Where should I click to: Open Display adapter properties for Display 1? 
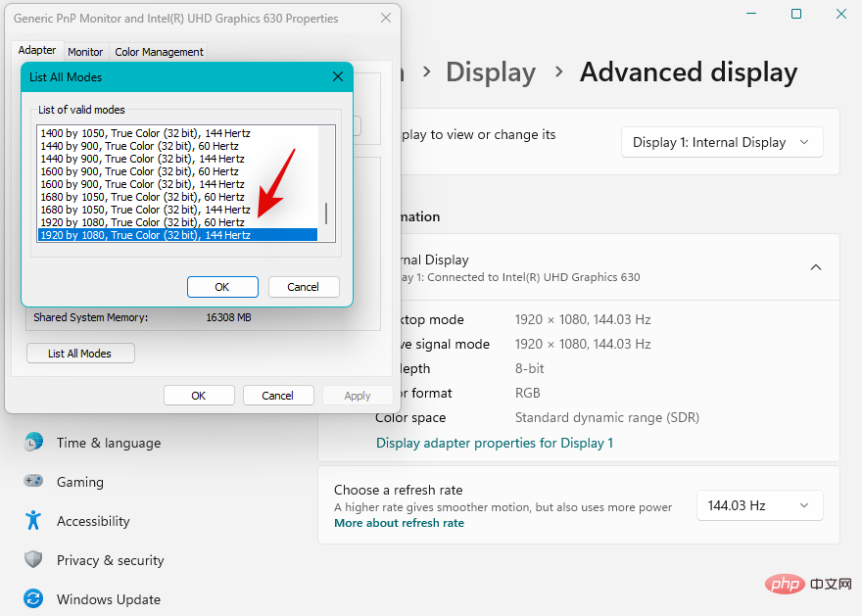point(495,443)
